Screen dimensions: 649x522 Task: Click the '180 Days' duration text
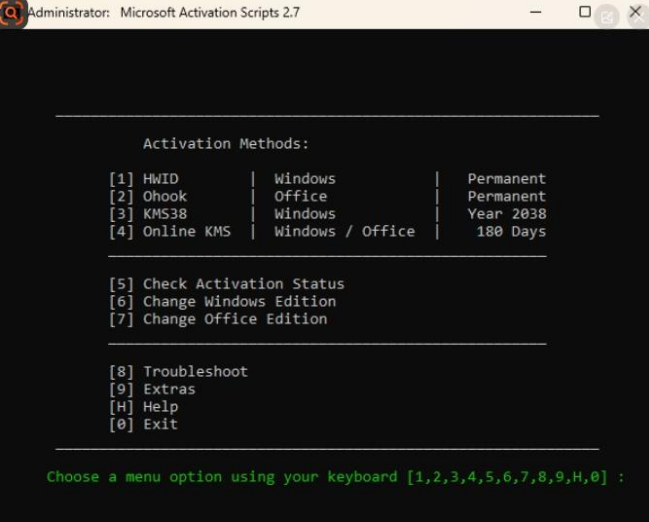511,231
